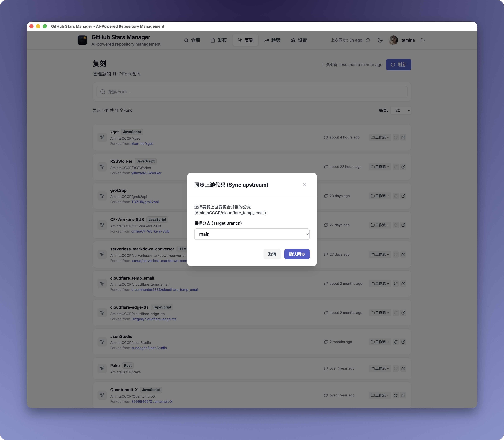Confirm sync with 确认同步 button
Viewport: 504px width, 440px height.
click(297, 254)
